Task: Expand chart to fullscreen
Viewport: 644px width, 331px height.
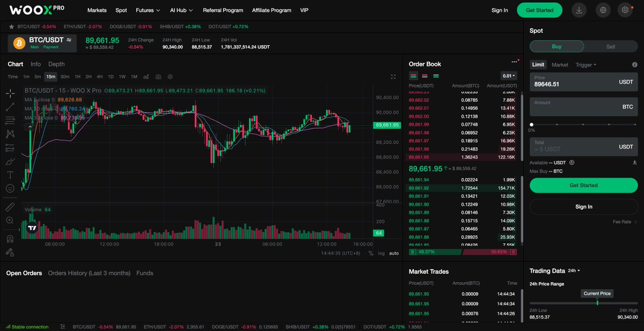Action: click(x=393, y=77)
